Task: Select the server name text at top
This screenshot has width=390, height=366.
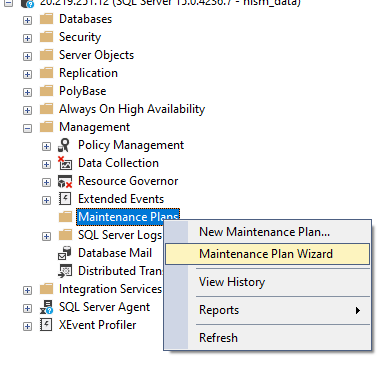Action: pos(170,3)
